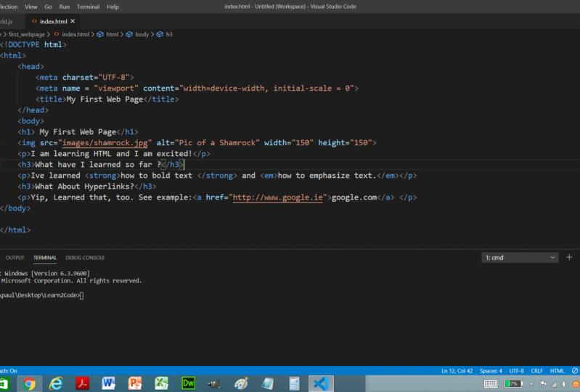Open Paint palette icon in taskbar
The width and height of the screenshot is (580, 392).
[241, 383]
